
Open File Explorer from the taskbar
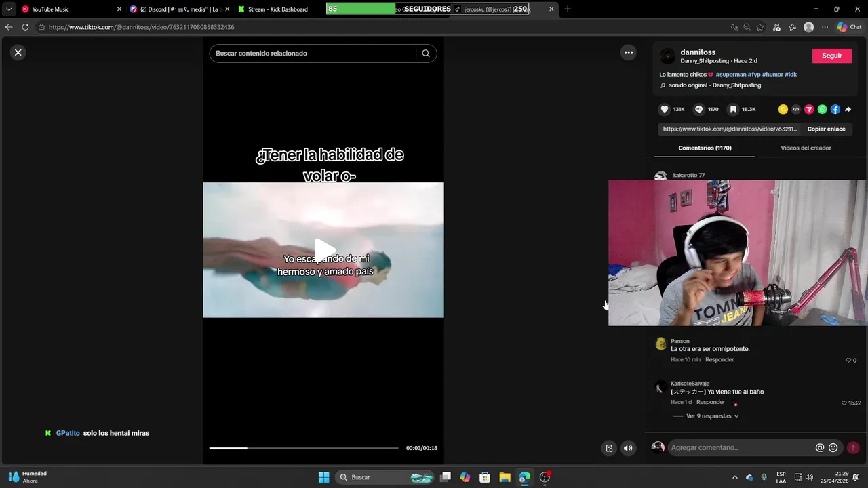(505, 477)
